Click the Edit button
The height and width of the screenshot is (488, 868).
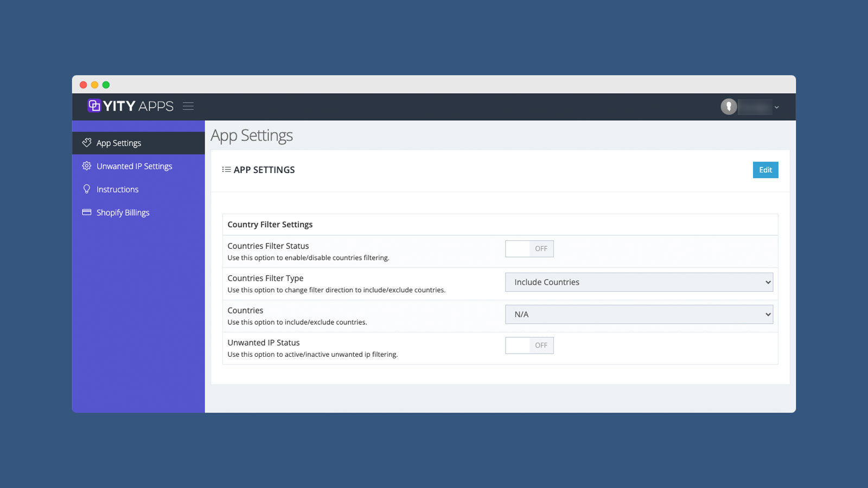(x=765, y=170)
